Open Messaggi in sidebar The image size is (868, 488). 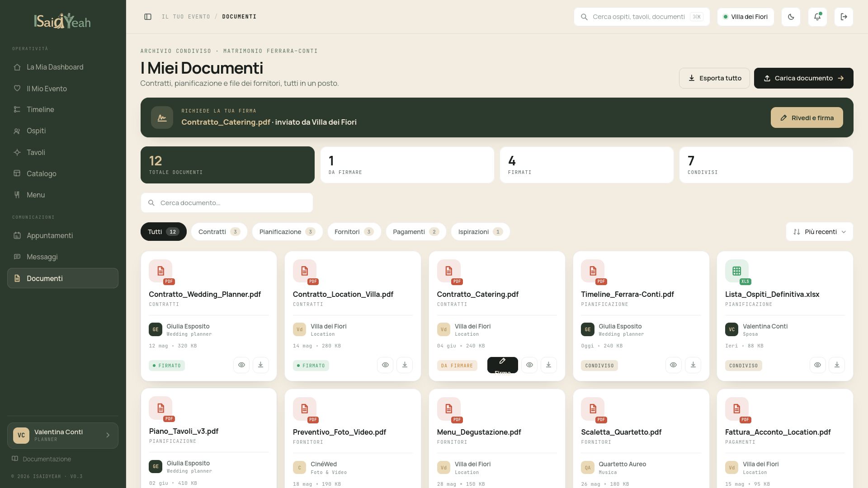pos(63,257)
